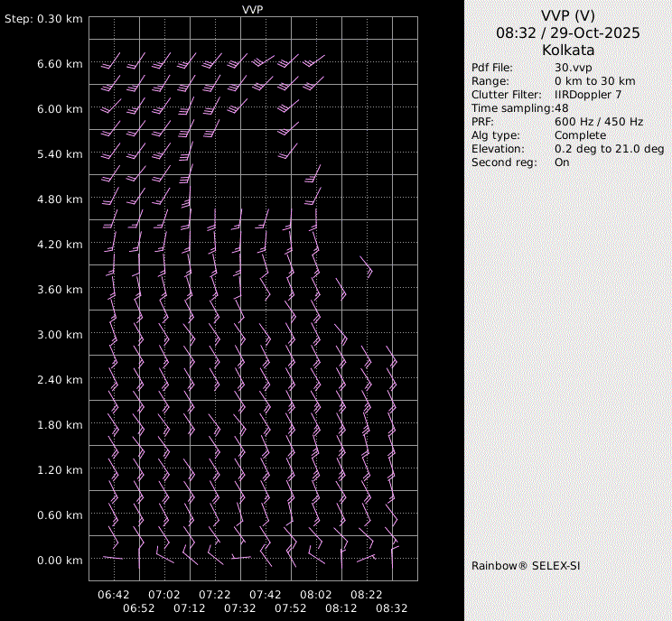Select the IIRDoppler 7 clutter filter value
The image size is (672, 621).
pos(588,95)
